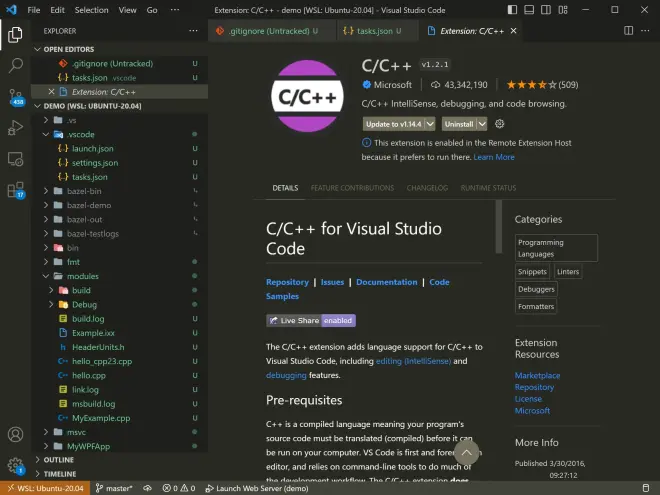Click the split editor right icon
This screenshot has width=660, height=495.
(x=628, y=31)
